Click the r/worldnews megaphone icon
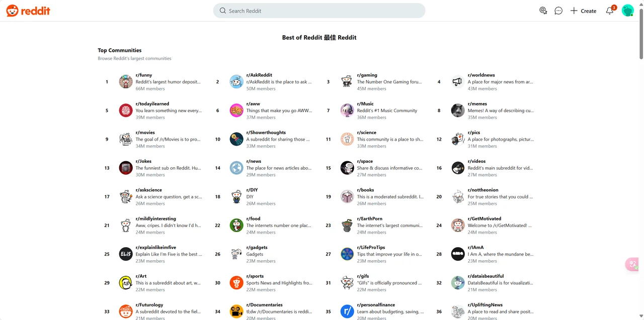This screenshot has width=644, height=320. coord(458,82)
